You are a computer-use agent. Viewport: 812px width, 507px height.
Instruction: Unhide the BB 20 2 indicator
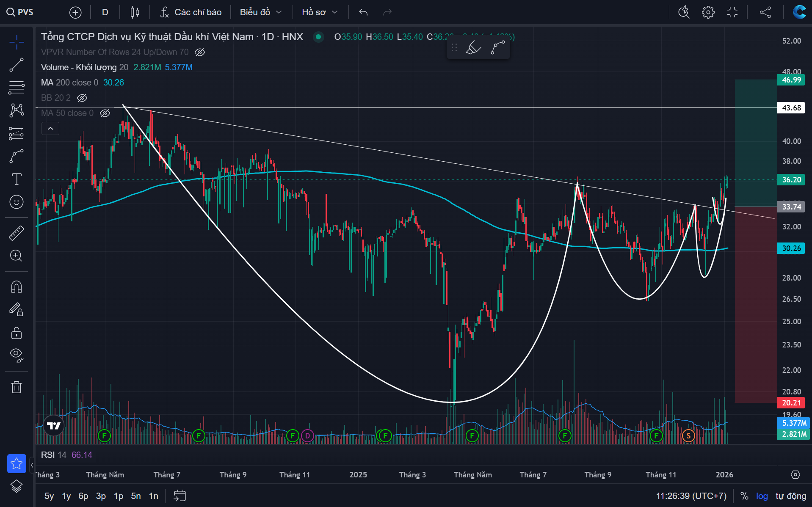click(x=82, y=98)
